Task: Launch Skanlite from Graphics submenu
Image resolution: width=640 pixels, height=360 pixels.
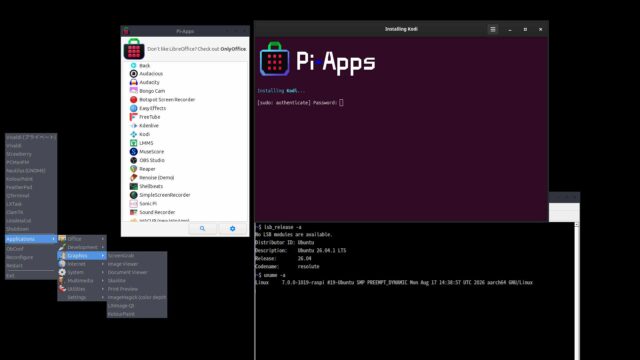Action: (137, 281)
